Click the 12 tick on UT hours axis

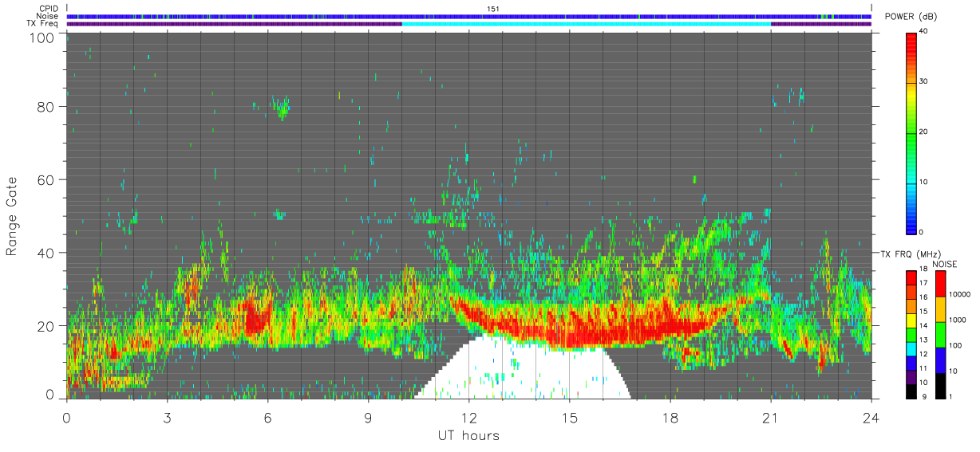click(x=469, y=418)
